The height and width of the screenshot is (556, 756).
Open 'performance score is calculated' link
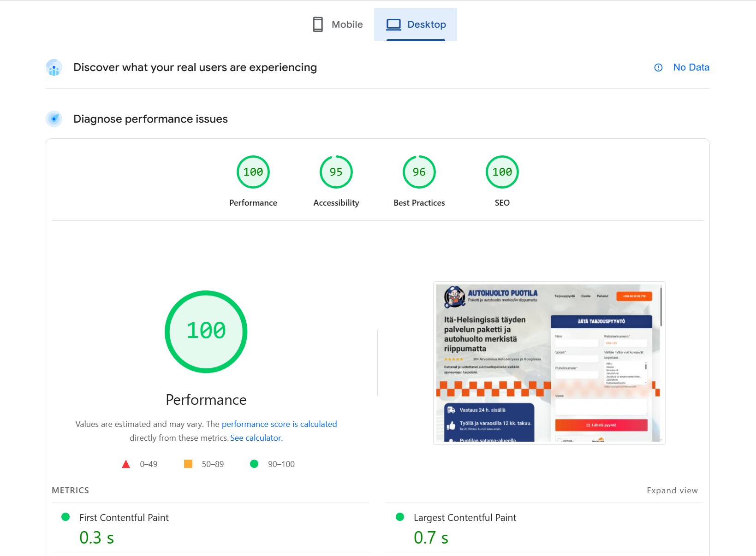279,424
